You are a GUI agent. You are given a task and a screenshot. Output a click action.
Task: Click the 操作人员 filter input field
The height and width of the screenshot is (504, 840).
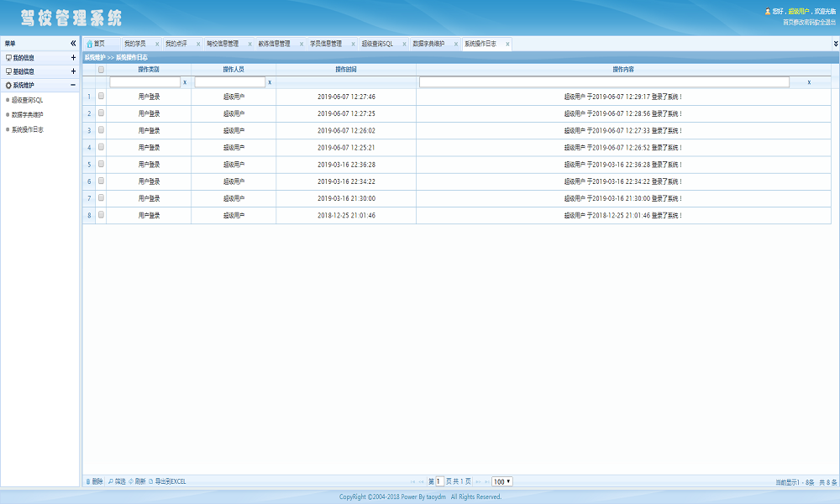tap(229, 82)
